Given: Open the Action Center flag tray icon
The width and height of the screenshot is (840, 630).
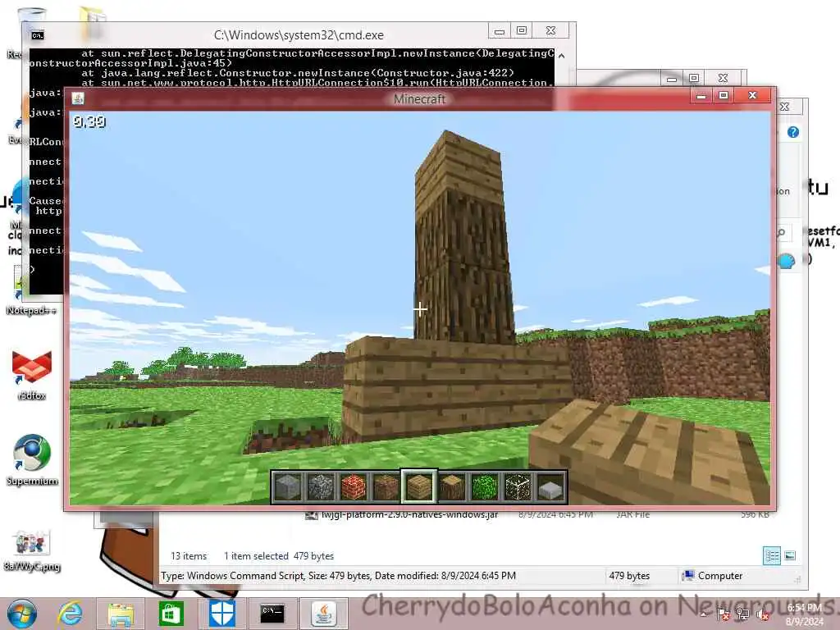Looking at the screenshot, I should click(723, 614).
